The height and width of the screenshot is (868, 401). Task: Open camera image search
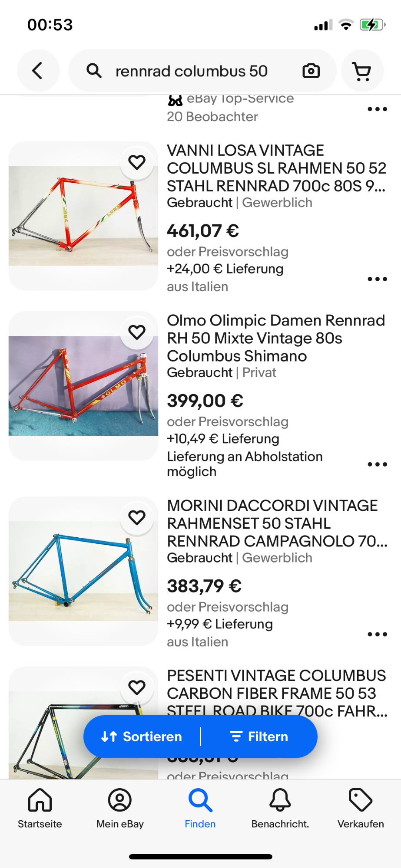311,71
